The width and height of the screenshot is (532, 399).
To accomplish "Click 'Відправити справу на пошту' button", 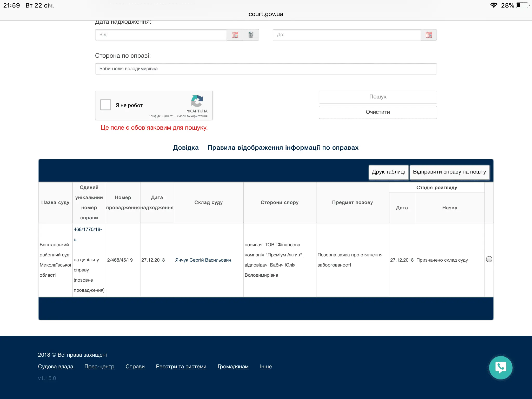I will 449,172.
